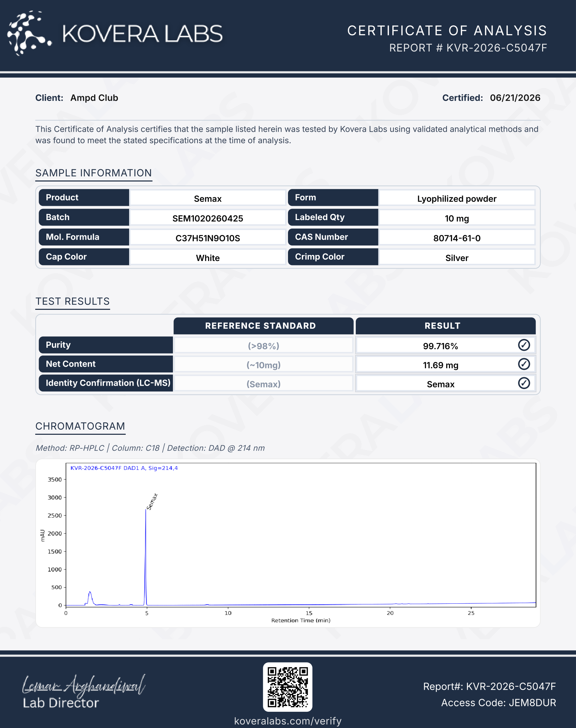Click the Lab Director title text

click(x=61, y=703)
